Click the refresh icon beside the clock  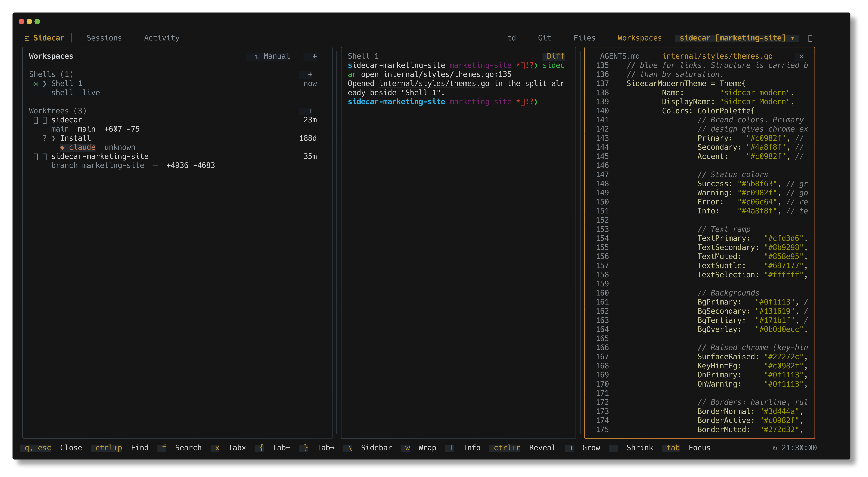[x=775, y=448]
